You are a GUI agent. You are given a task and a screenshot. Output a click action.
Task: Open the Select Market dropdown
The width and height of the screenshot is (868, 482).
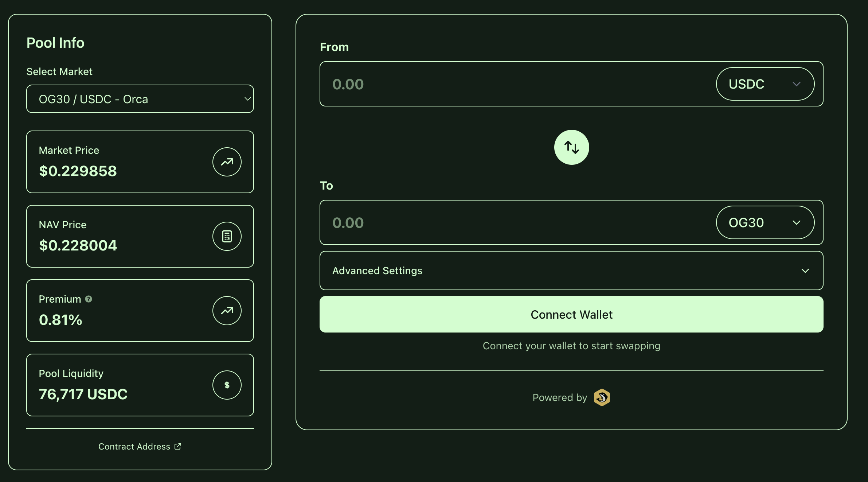click(x=140, y=99)
